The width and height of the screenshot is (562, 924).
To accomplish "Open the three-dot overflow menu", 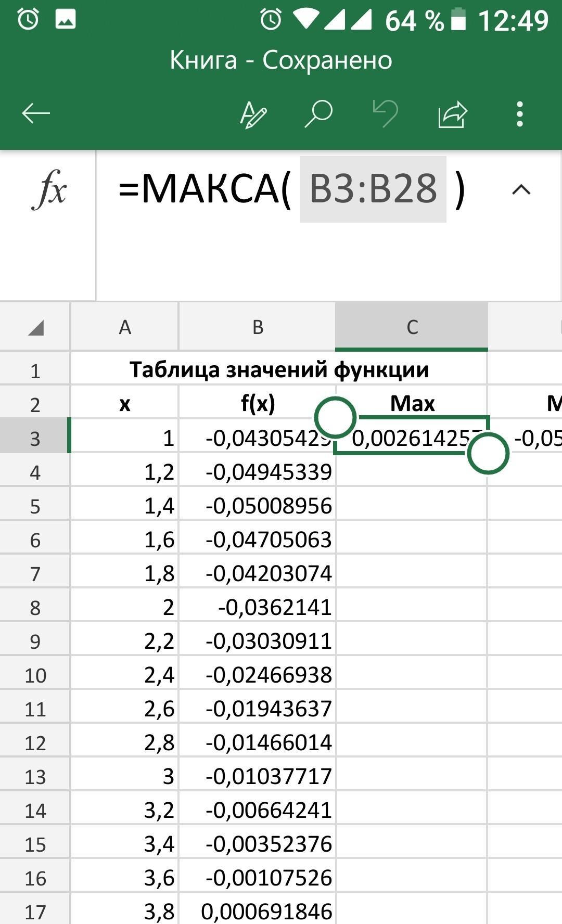I will pyautogui.click(x=519, y=114).
